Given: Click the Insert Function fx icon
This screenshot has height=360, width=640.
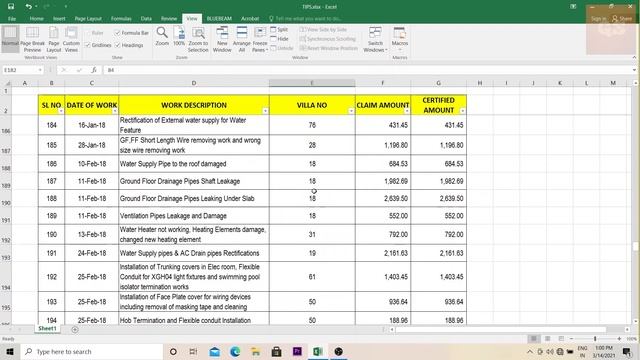Looking at the screenshot, I should click(94, 70).
